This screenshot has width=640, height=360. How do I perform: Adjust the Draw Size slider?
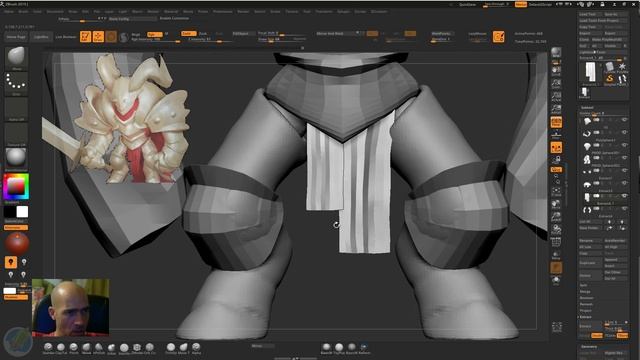282,39
